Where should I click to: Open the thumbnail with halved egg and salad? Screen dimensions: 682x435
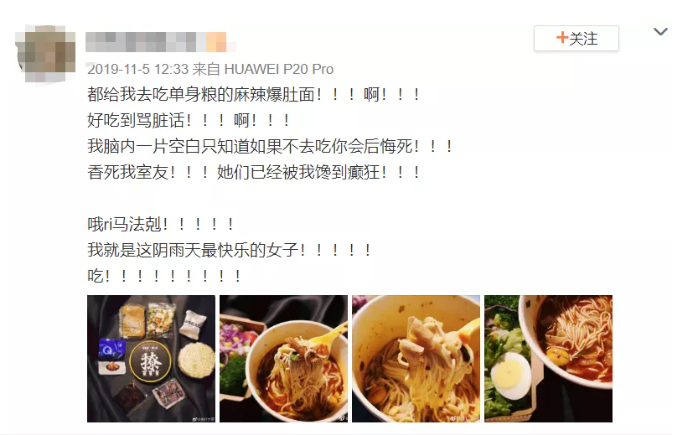tap(548, 358)
